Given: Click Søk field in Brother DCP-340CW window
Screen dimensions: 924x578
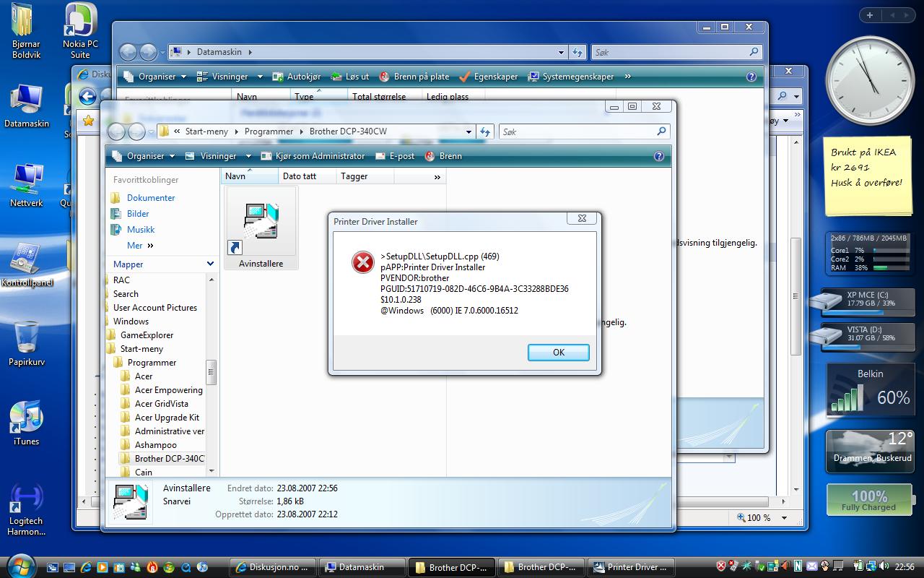Looking at the screenshot, I should [x=583, y=131].
